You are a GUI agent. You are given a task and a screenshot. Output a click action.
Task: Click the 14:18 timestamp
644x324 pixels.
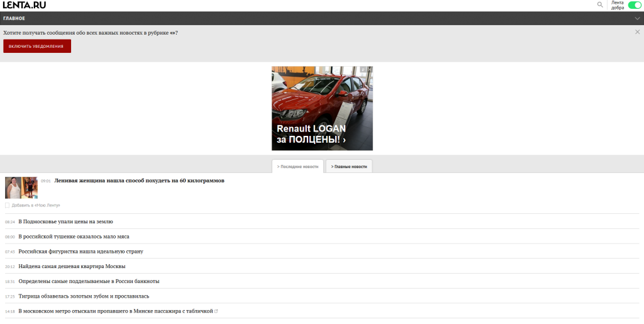(x=10, y=311)
